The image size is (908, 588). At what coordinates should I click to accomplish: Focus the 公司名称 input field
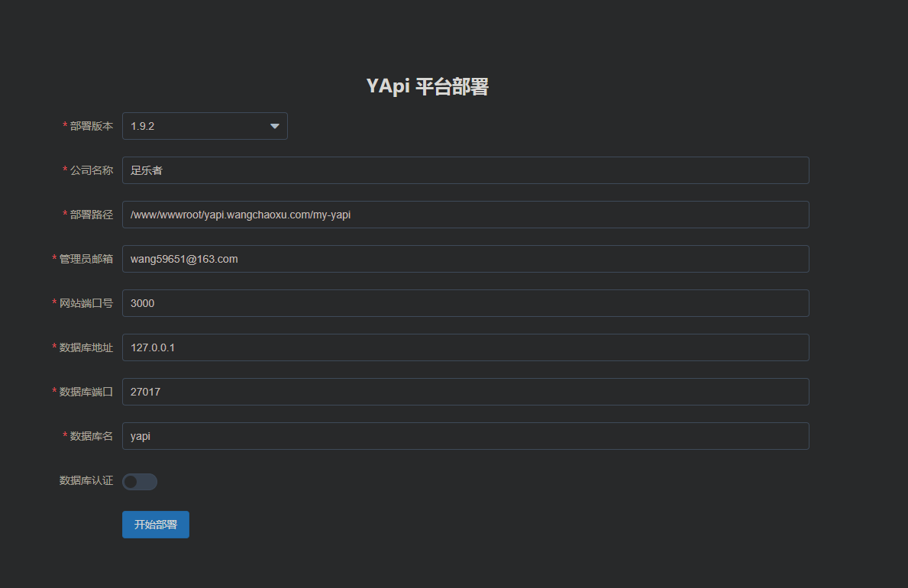click(x=466, y=170)
